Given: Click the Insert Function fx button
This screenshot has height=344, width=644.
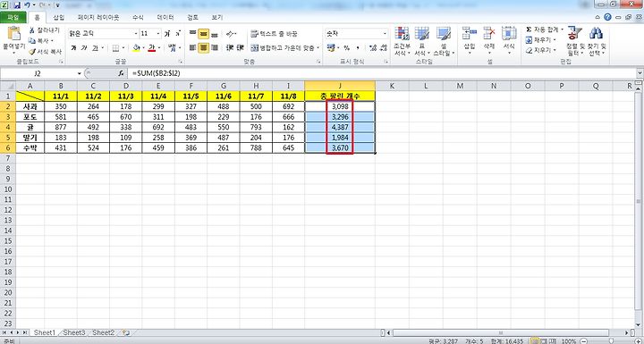Looking at the screenshot, I should coord(121,73).
